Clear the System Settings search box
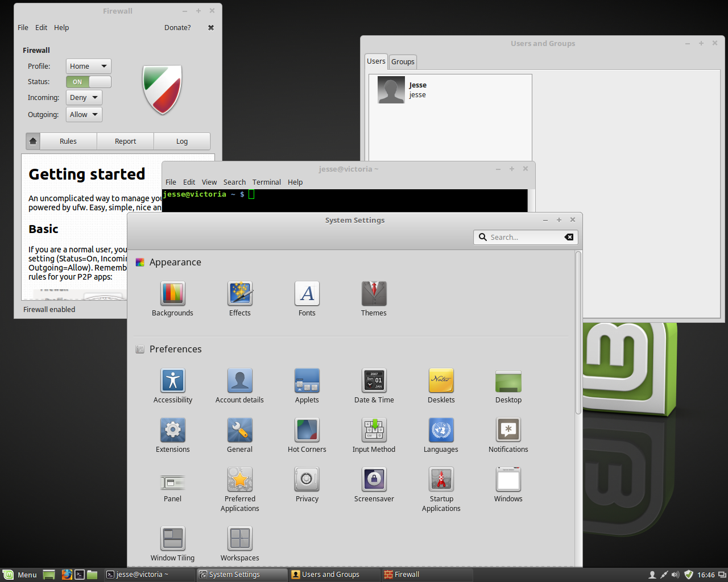 (569, 237)
